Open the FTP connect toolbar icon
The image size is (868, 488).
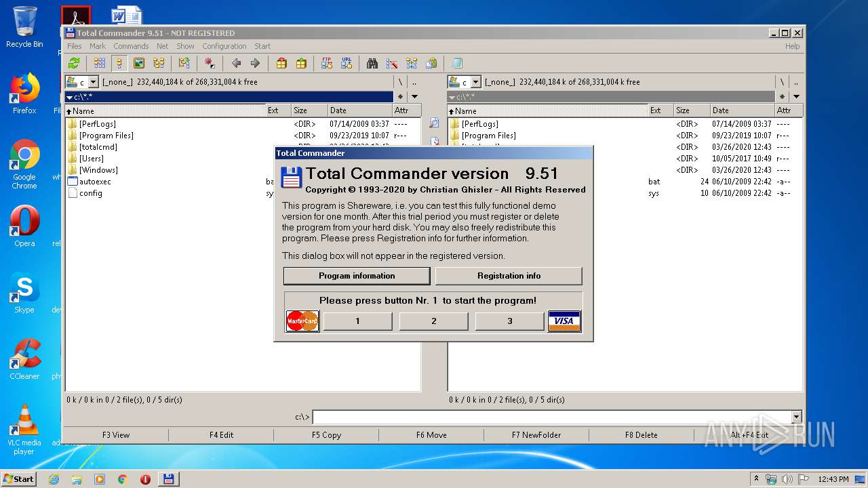click(327, 63)
